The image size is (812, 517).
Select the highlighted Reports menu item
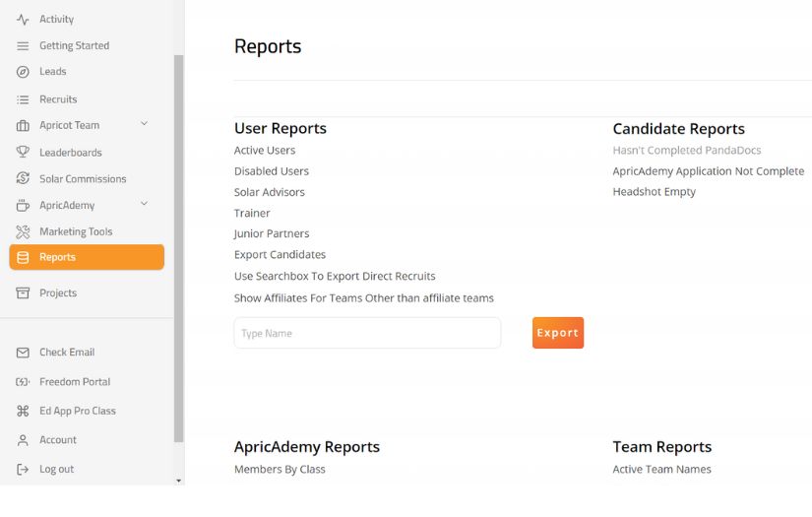click(x=87, y=257)
